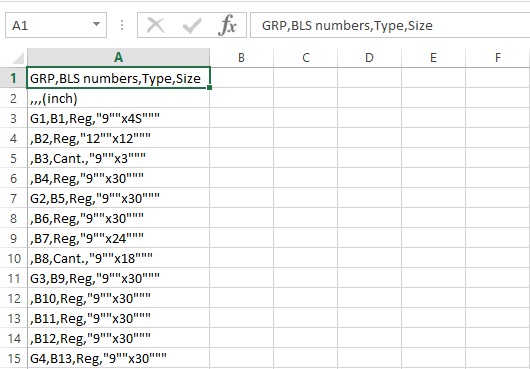530x369 pixels.
Task: Select row 3 header
Action: (x=14, y=118)
